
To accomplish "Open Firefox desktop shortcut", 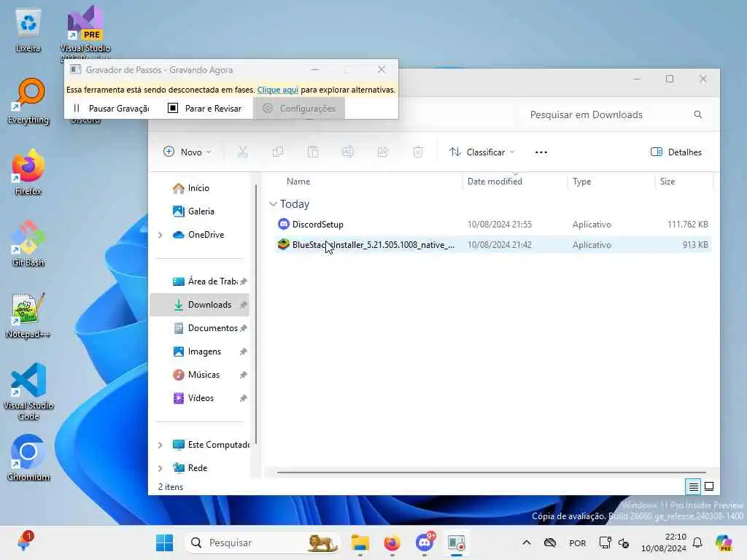I will click(x=28, y=172).
